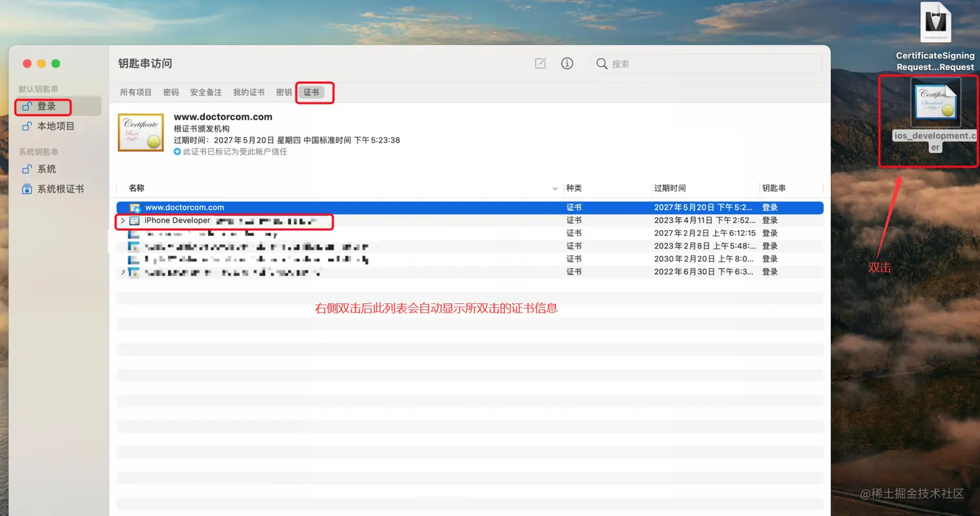Viewport: 980px width, 516px height.
Task: Click the sort chevron in the 名称 header
Action: pos(555,189)
